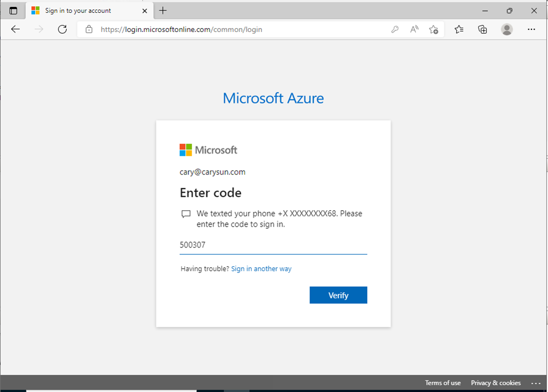Click the Microsoft logo in sign-in card

pos(208,150)
